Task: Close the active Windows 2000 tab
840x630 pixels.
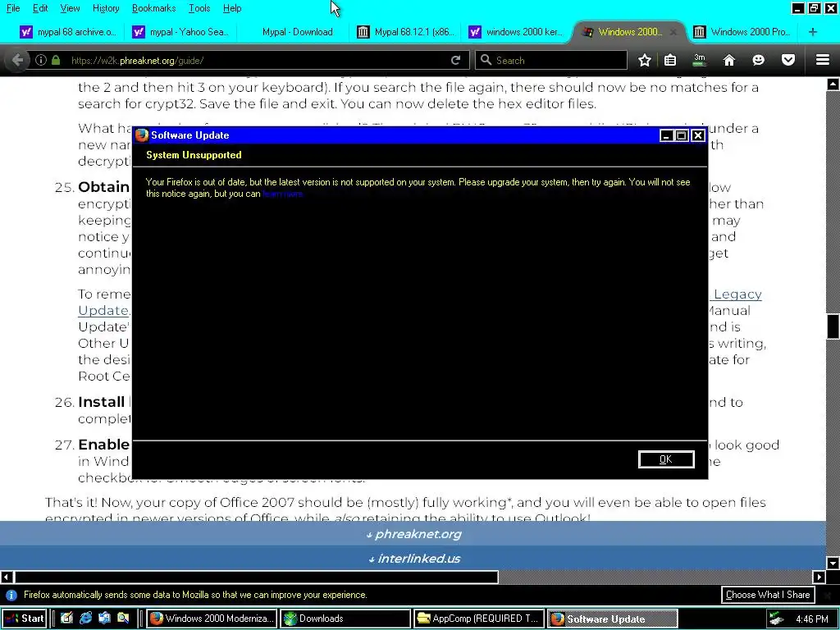Action: pos(673,32)
